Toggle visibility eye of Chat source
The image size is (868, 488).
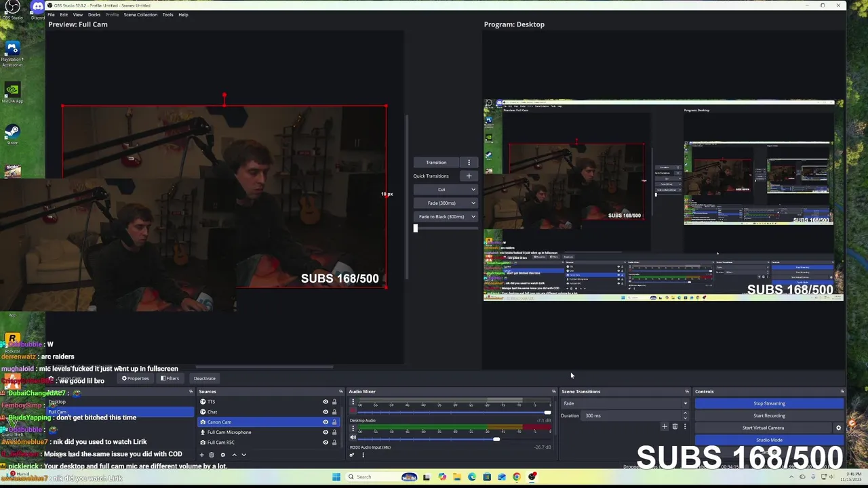[325, 412]
